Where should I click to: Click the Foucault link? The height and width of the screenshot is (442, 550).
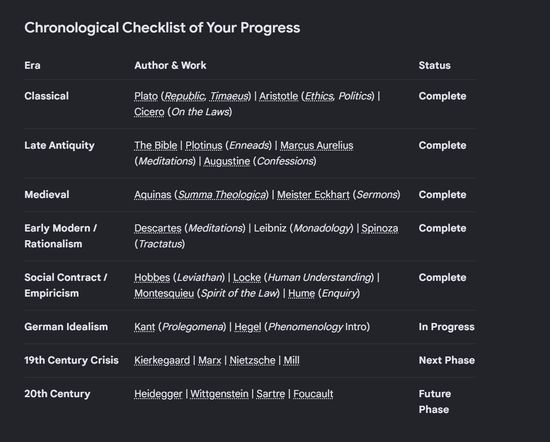313,394
